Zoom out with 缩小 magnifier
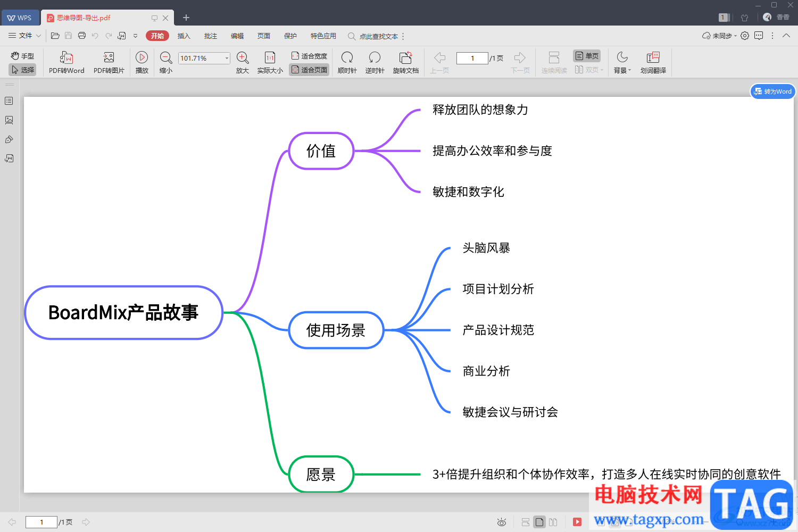This screenshot has height=532, width=798. coord(166,63)
